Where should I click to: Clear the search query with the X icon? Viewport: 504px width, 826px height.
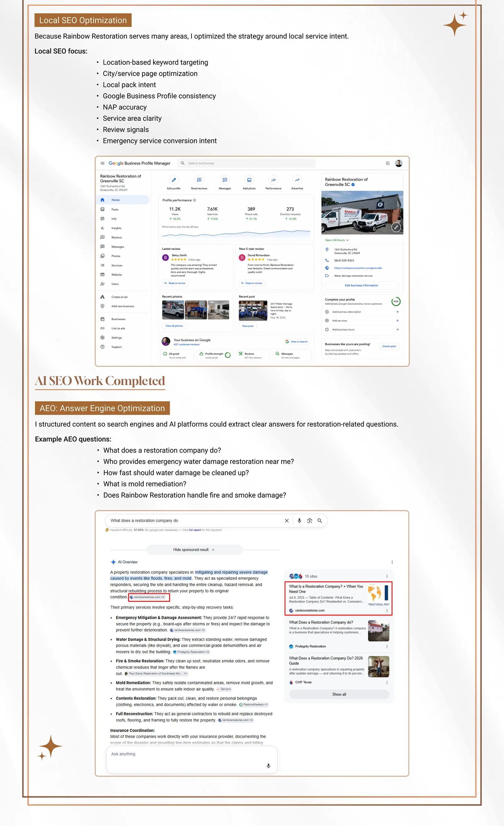point(287,521)
